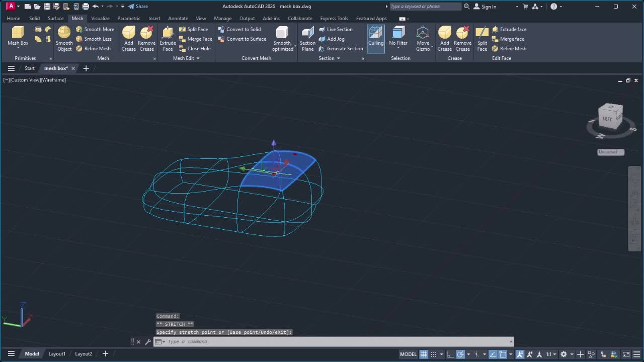The image size is (644, 362).
Task: Click the Smooth Object tool
Action: (x=64, y=38)
